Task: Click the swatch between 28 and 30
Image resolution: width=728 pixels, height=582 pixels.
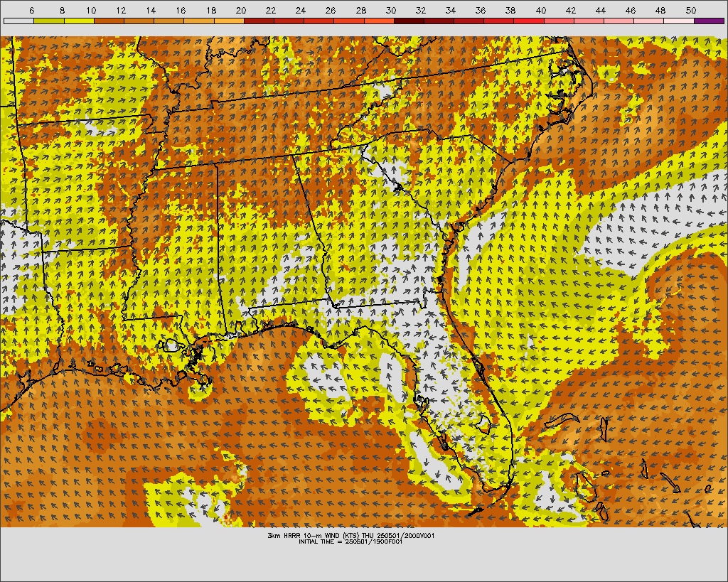Action: click(x=379, y=21)
